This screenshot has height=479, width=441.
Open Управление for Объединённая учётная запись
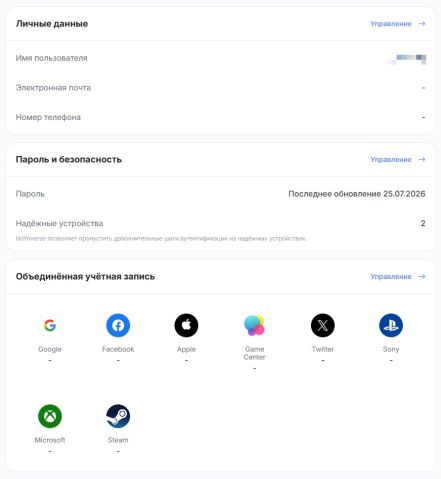(x=391, y=276)
